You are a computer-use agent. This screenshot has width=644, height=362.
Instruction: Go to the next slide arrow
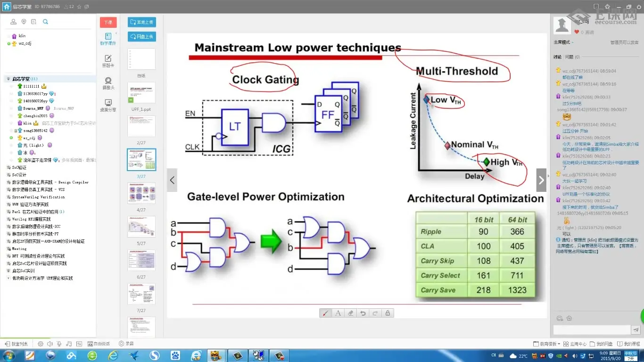[x=541, y=180]
